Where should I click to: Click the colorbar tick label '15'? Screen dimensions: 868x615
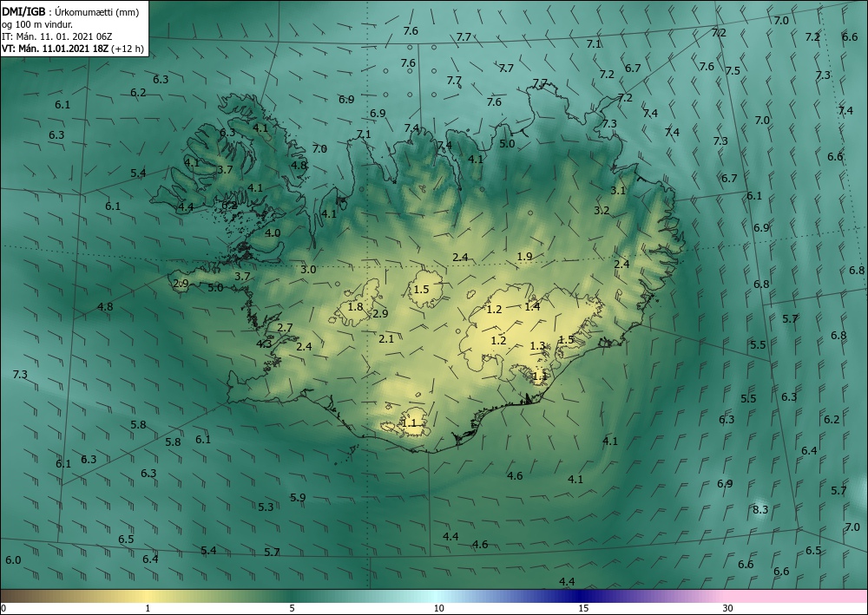click(x=583, y=608)
